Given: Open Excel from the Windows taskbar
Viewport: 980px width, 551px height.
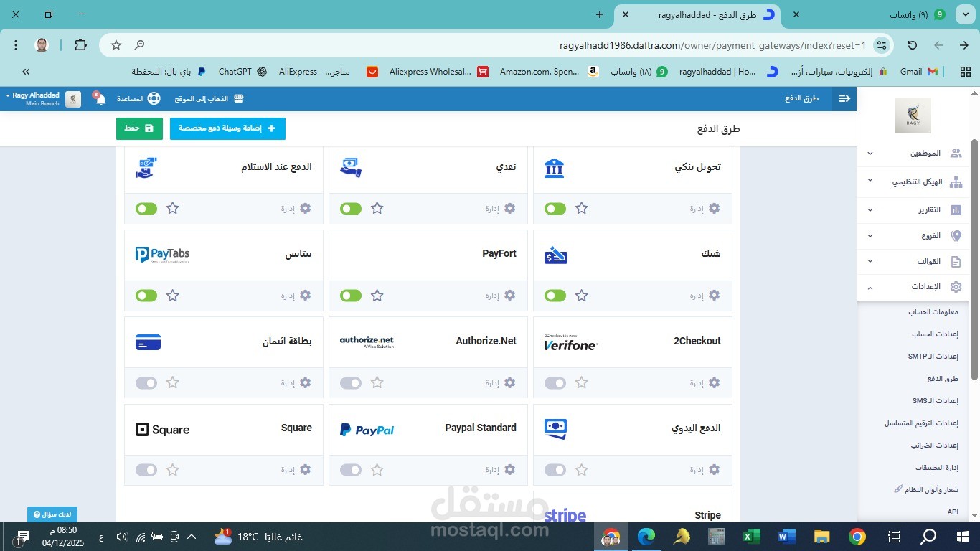Looking at the screenshot, I should 751,537.
